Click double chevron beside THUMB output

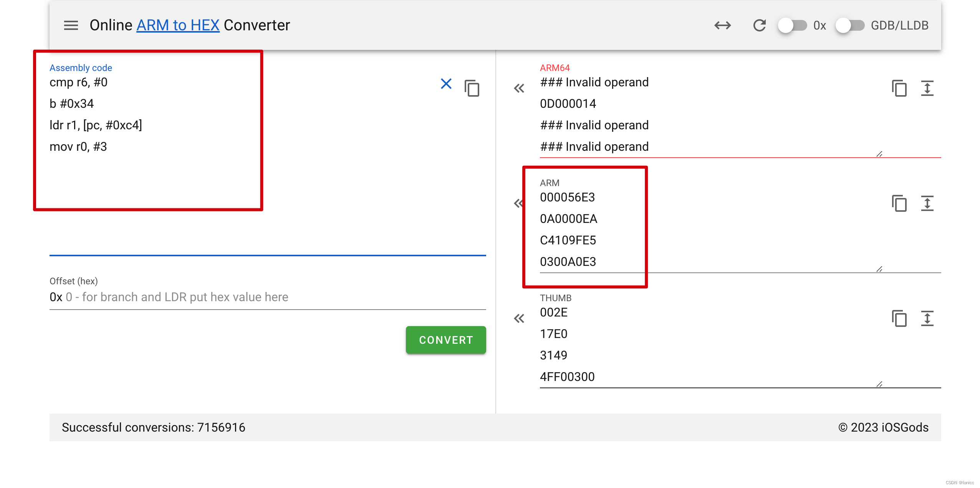519,318
